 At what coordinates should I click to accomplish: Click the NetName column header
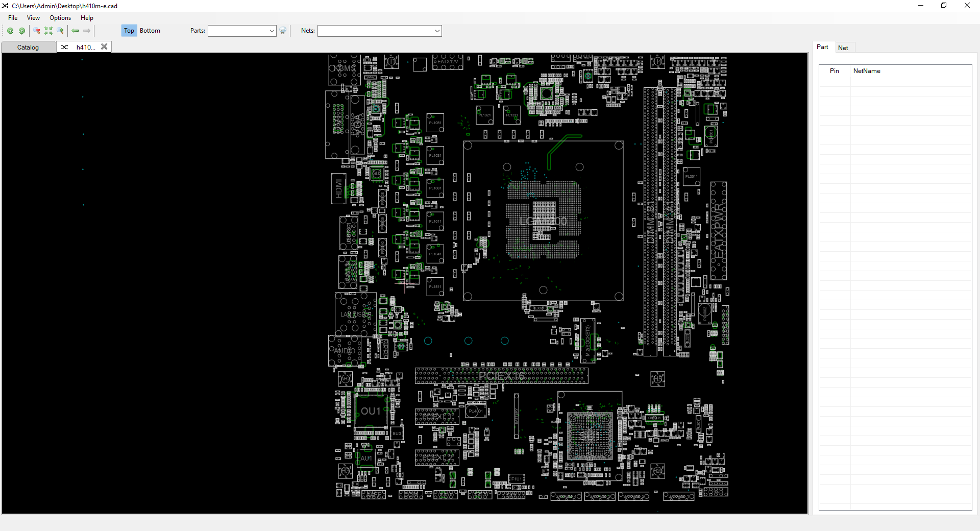pyautogui.click(x=867, y=71)
